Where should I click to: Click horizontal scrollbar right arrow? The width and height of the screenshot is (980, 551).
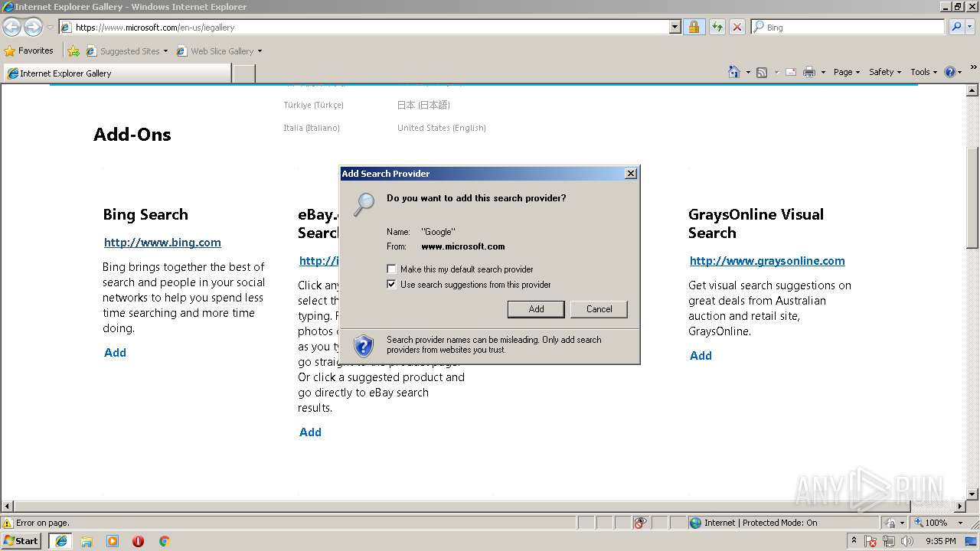pyautogui.click(x=960, y=507)
